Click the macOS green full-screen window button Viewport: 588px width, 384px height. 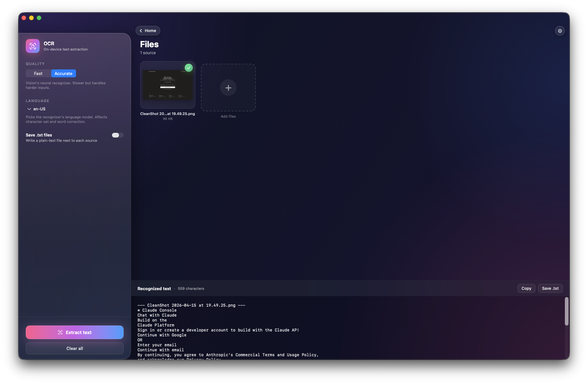[x=39, y=18]
